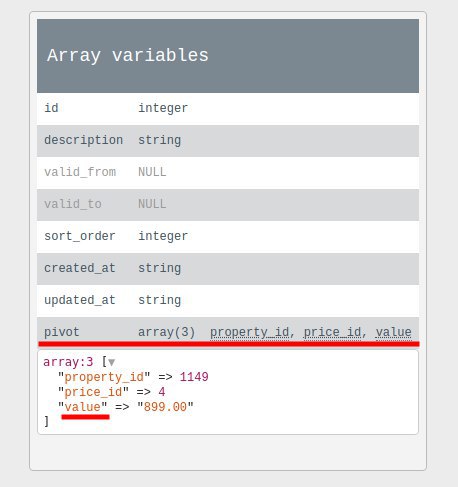Select the array(3) type text
458x487 pixels.
tap(166, 332)
